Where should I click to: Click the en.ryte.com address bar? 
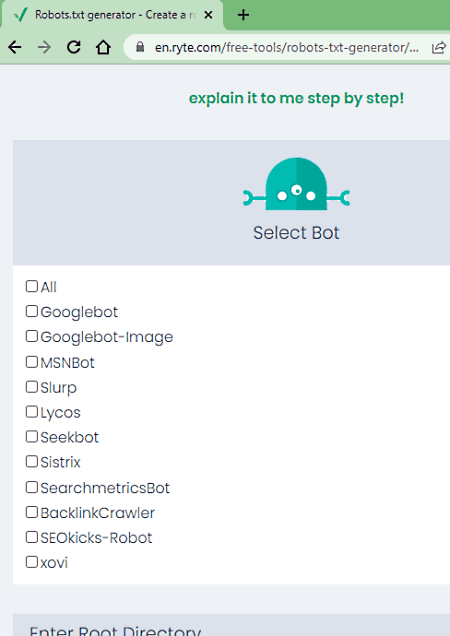coord(286,47)
